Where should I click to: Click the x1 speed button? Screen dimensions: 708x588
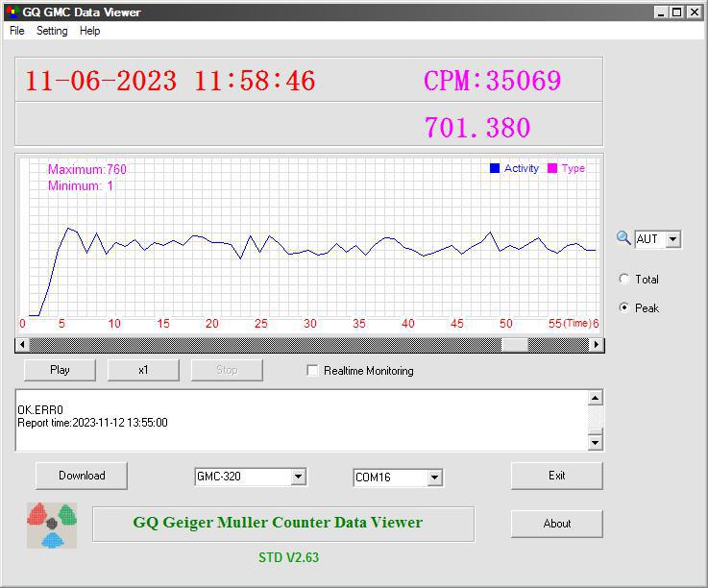tap(143, 370)
